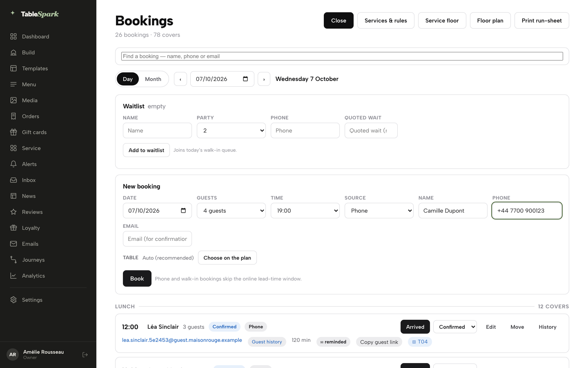Screen dimensions: 588x368
Task: Mark Léa Sinclair as Arrived
Action: point(415,327)
